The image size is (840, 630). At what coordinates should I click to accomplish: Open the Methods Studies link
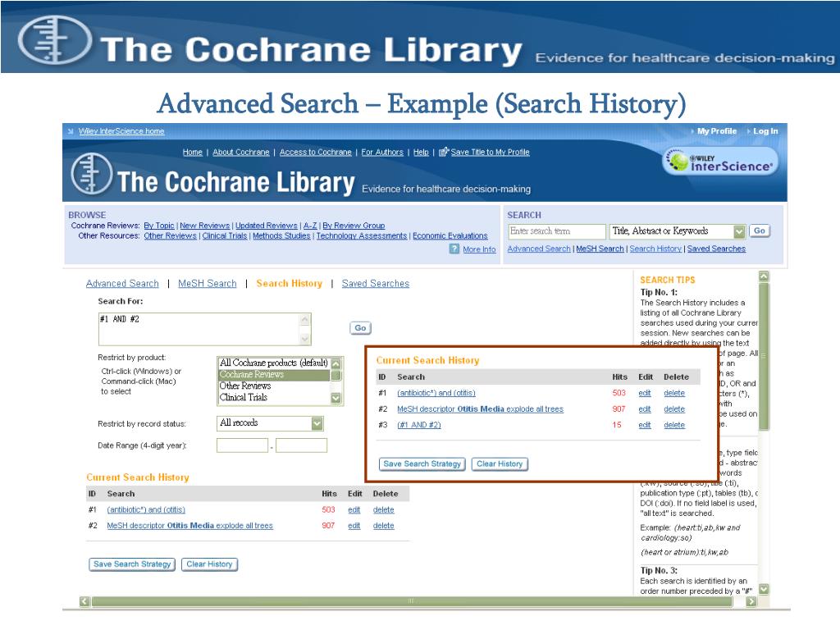(x=281, y=235)
